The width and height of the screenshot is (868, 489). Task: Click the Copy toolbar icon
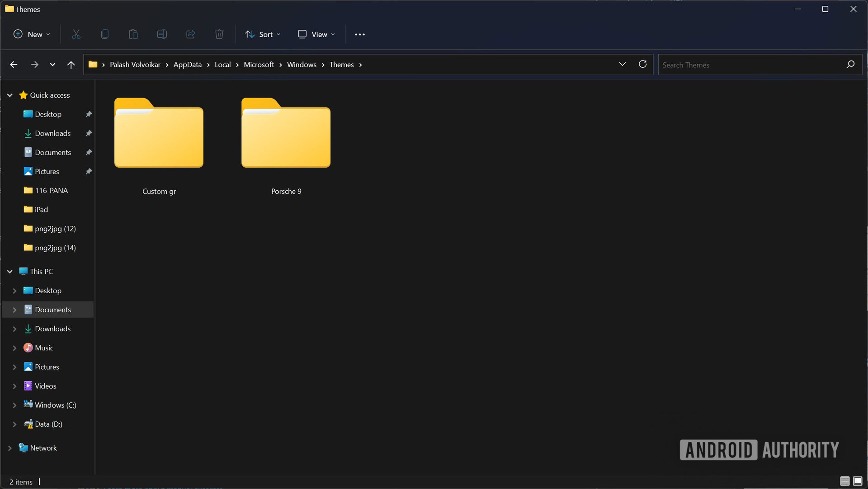tap(105, 34)
